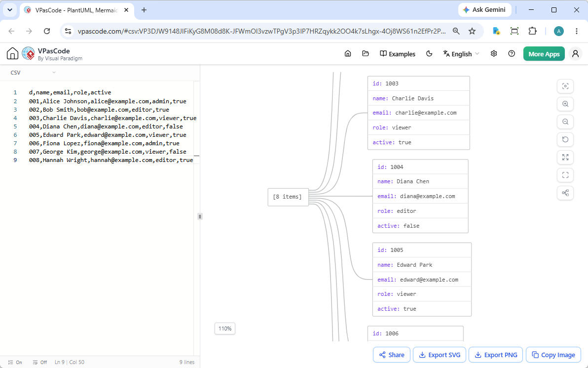Click the Share button
This screenshot has height=368, width=588.
(x=392, y=355)
